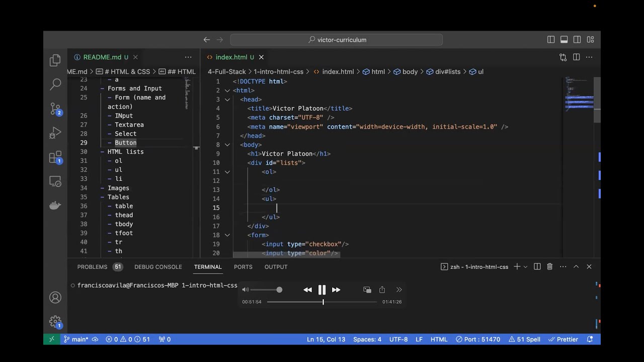Select the body breadcrumb item
Viewport: 644px width, 362px height.
(406, 72)
